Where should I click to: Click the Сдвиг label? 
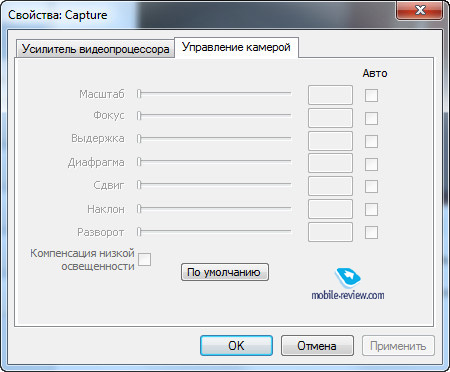(109, 185)
